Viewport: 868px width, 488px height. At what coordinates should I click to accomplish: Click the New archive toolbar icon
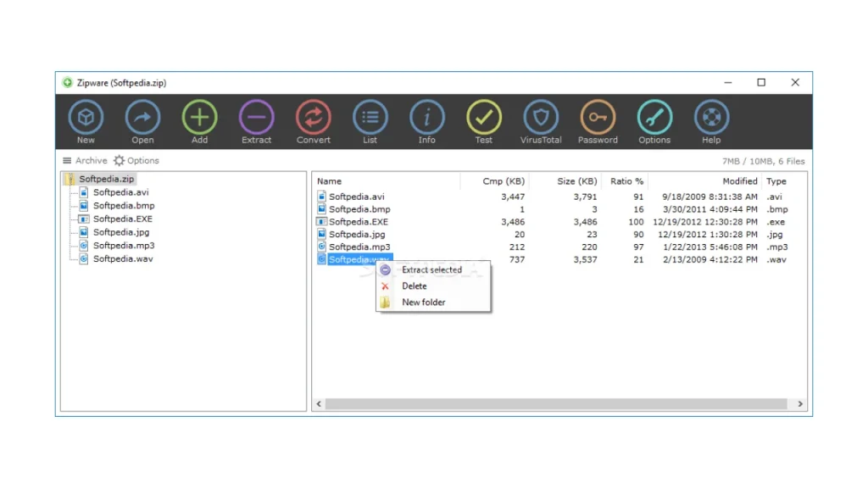(x=86, y=117)
